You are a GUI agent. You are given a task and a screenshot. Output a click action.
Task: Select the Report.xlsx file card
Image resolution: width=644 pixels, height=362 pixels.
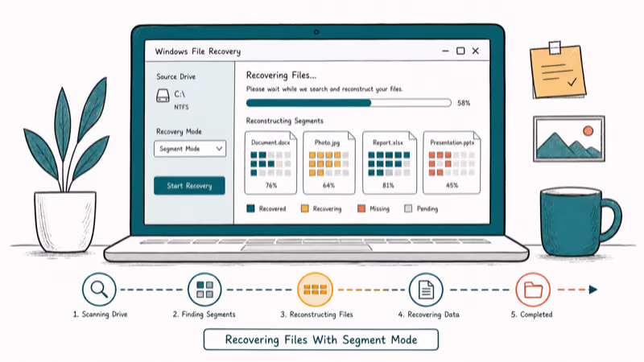[x=390, y=163]
